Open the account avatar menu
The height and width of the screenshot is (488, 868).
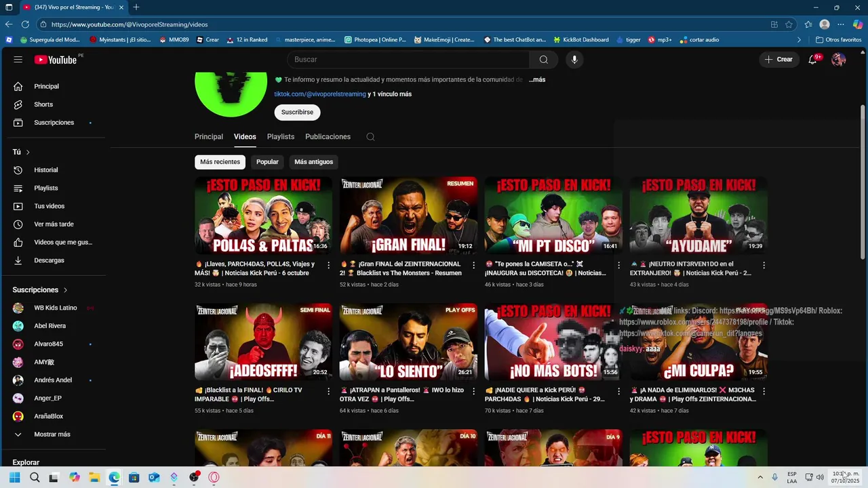[839, 60]
